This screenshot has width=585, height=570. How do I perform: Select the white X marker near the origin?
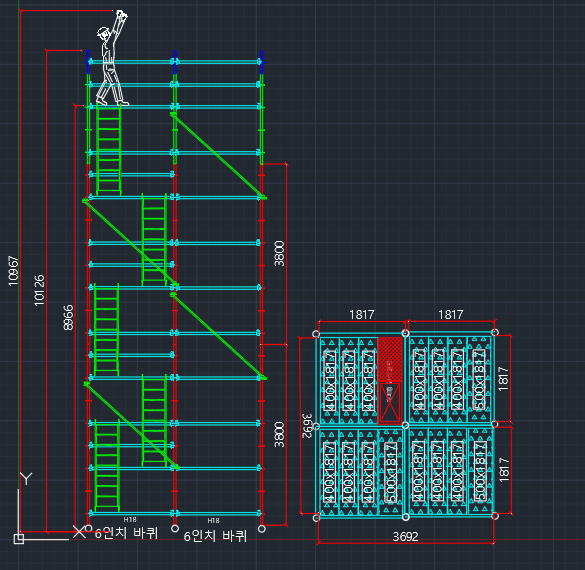79,532
